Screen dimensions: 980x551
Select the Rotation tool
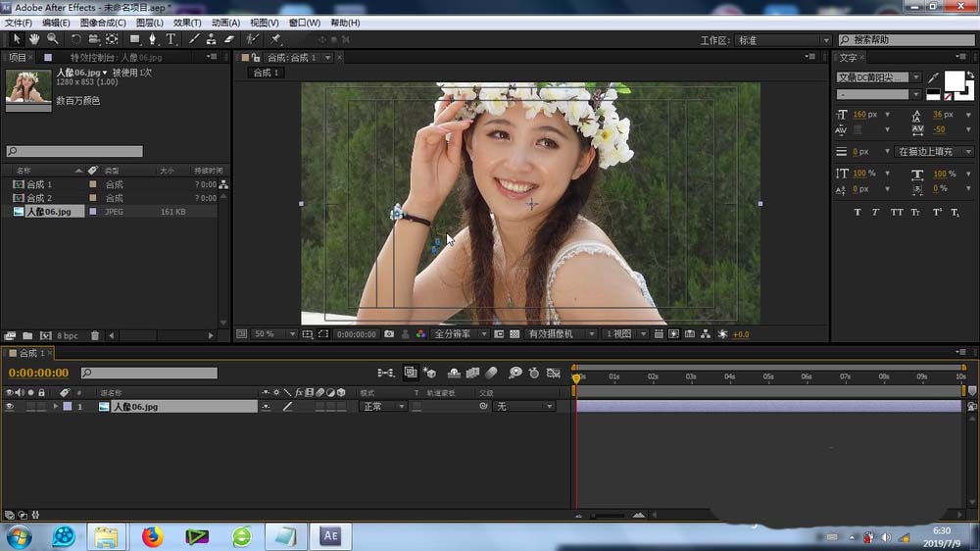(x=75, y=39)
